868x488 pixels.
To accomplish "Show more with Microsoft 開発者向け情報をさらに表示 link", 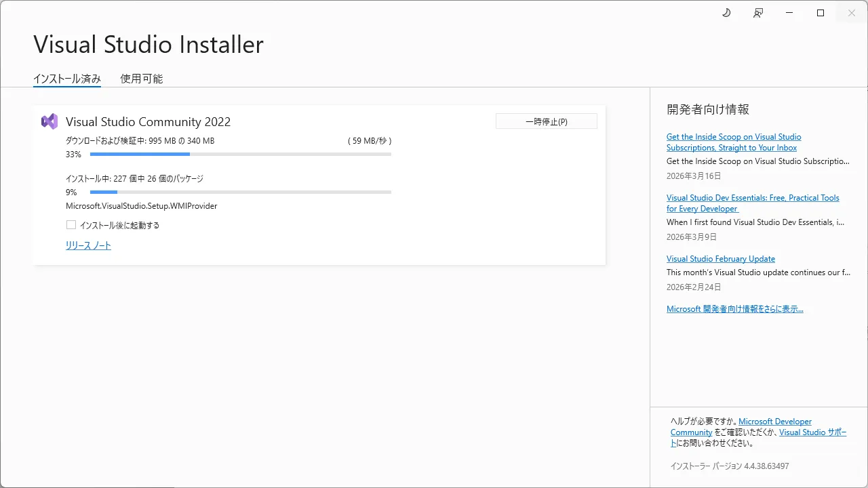I will [735, 308].
